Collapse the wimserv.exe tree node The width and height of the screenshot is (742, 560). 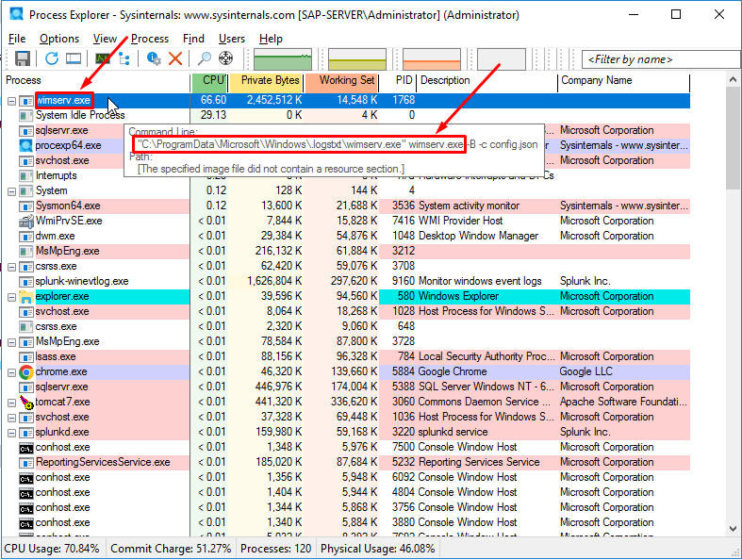point(12,101)
